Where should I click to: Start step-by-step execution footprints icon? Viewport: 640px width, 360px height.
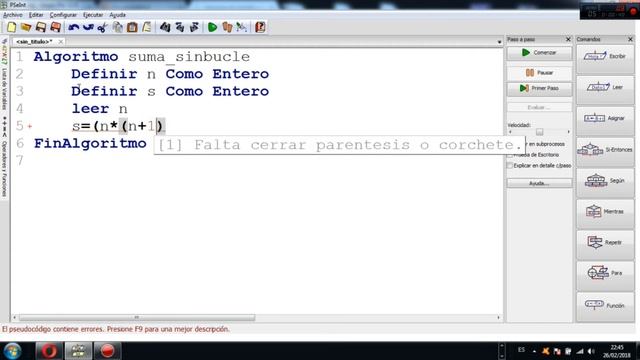[x=227, y=27]
